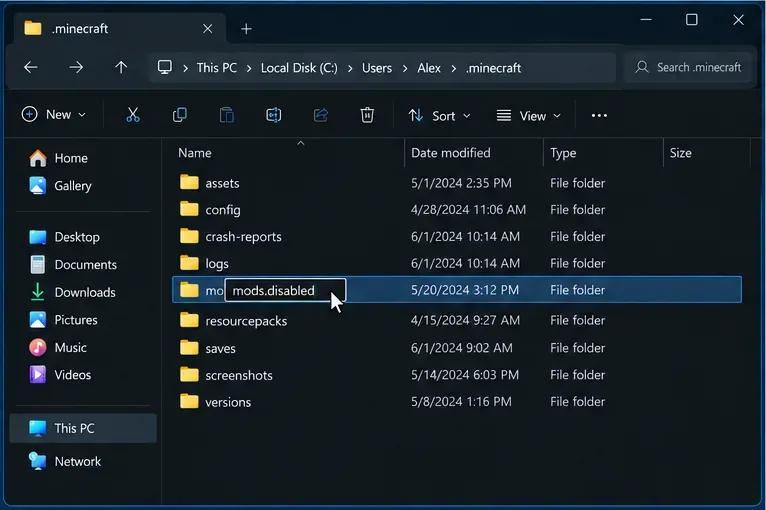Expand chevron after Local Disk (C:) breadcrumb
766x510 pixels.
coord(350,68)
